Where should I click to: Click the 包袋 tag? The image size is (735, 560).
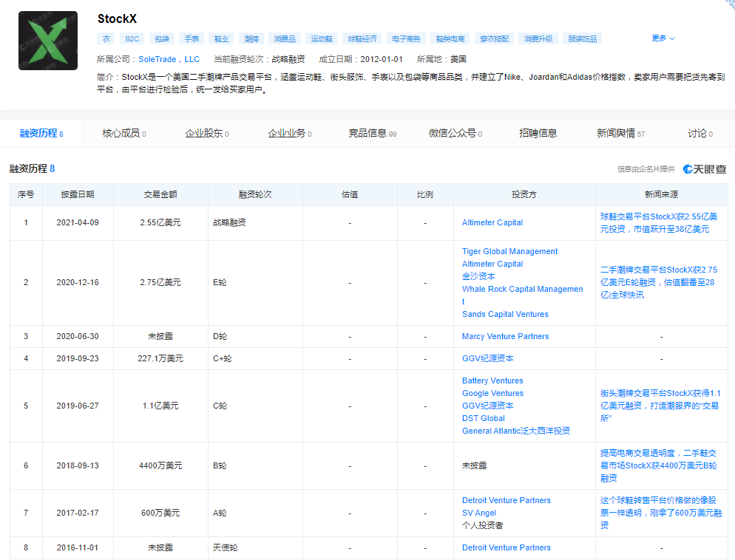point(162,39)
